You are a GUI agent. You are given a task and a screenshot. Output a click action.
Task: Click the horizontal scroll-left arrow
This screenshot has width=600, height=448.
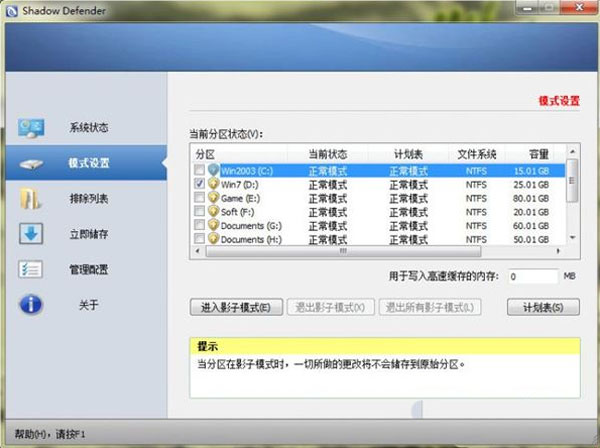197,251
